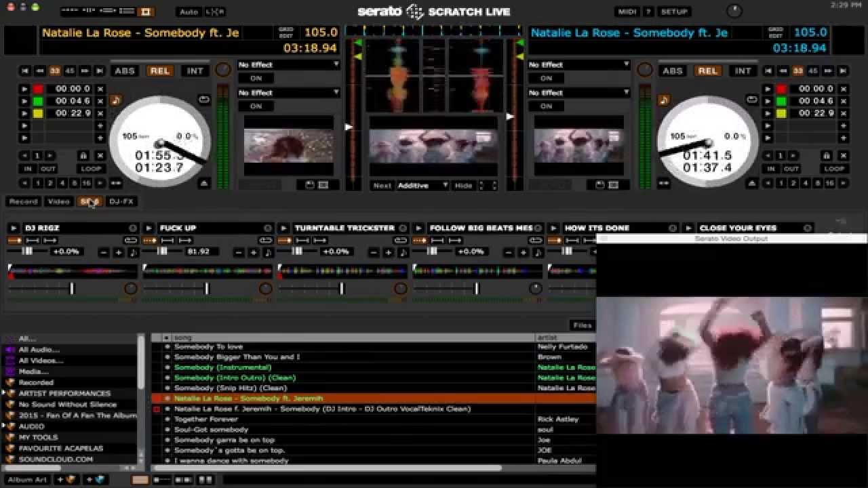Click next loop slot arrow on right deck
Image resolution: width=868 pixels, height=488 pixels.
793,155
